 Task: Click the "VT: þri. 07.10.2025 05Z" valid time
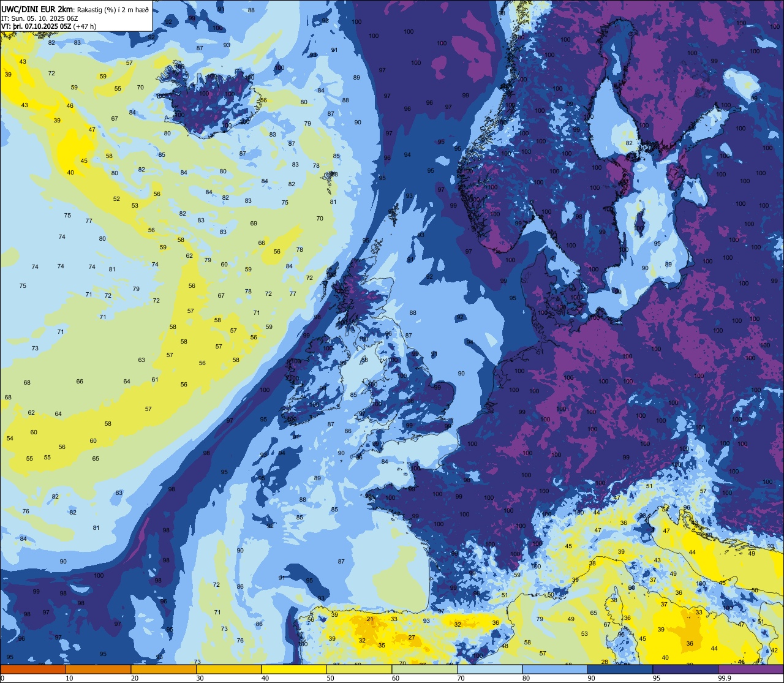click(36, 26)
